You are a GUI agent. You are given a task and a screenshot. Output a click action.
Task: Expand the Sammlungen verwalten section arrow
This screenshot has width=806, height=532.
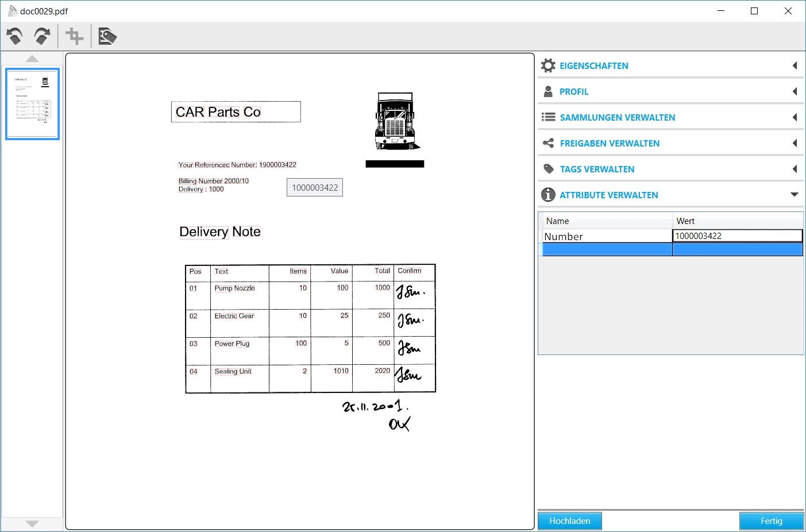click(795, 117)
